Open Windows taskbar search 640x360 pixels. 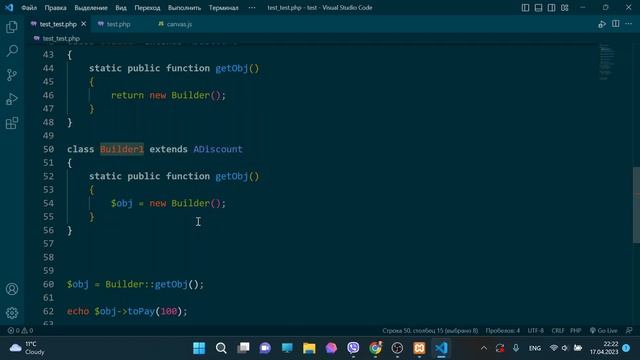click(221, 348)
